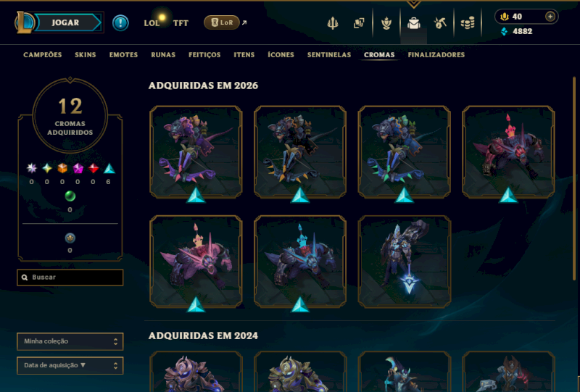
Task: Click the Legends of Runeterra LoR button
Action: coord(222,23)
